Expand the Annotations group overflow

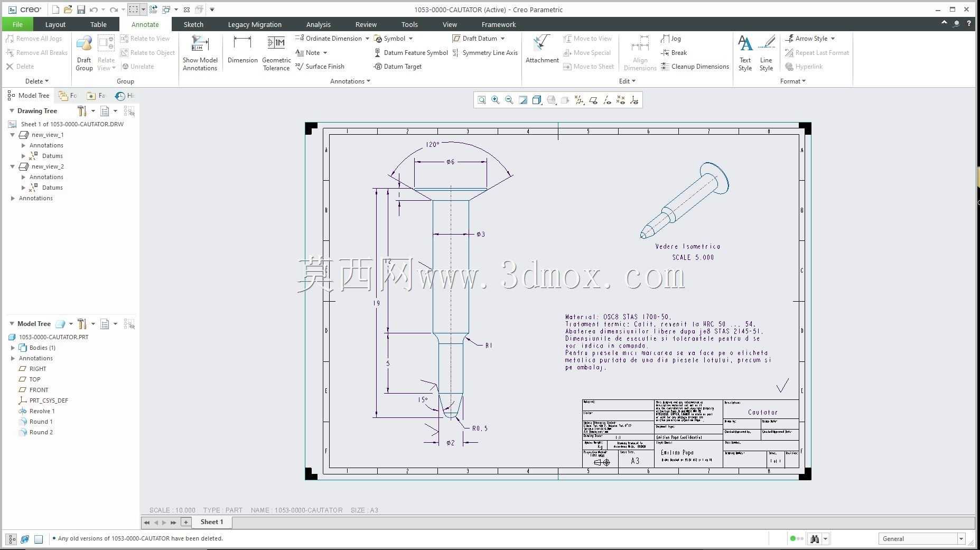pyautogui.click(x=350, y=81)
